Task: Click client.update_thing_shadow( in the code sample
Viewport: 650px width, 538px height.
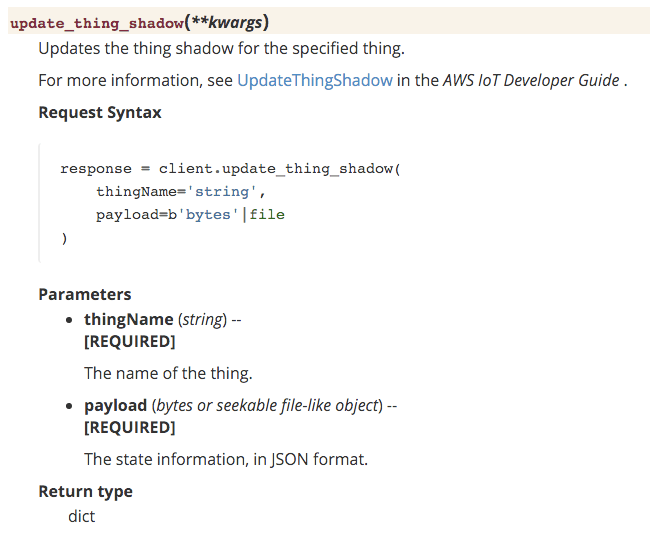Action: pos(279,169)
